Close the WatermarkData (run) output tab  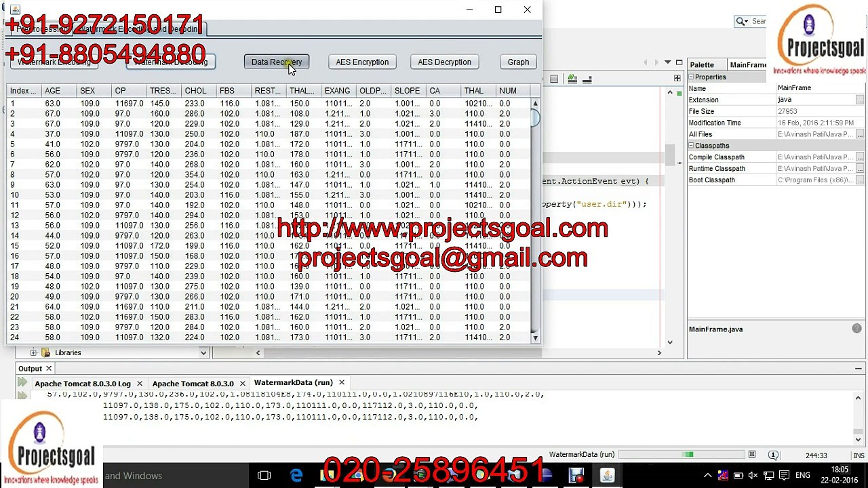341,383
